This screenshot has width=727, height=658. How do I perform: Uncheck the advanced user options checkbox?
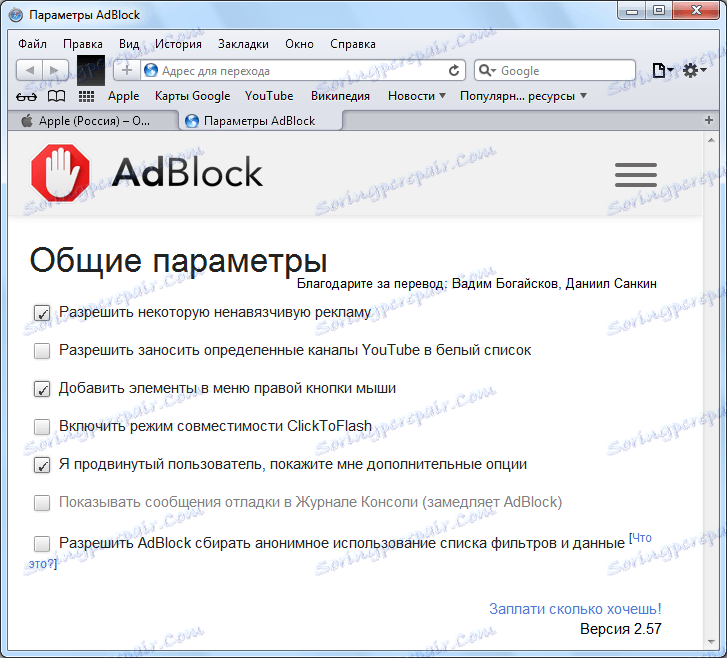click(x=42, y=465)
